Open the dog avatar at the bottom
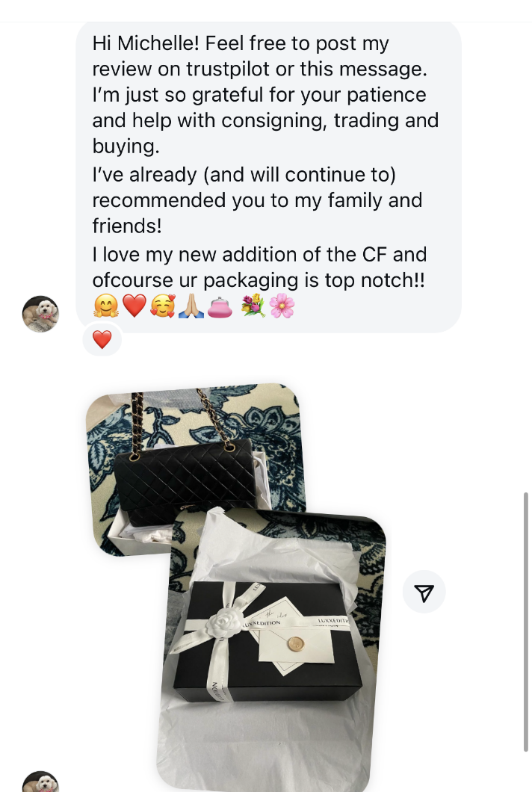Screen dimensions: 532x792 click(40, 782)
